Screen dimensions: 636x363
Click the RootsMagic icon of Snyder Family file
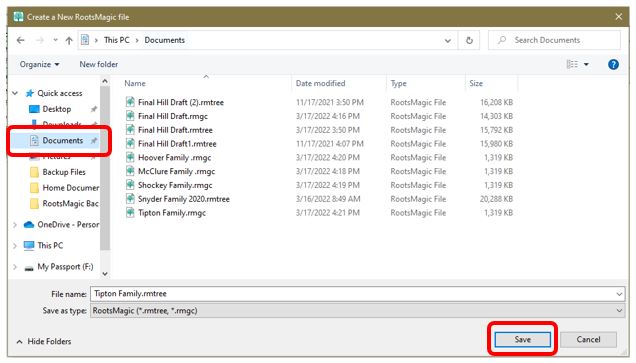130,199
